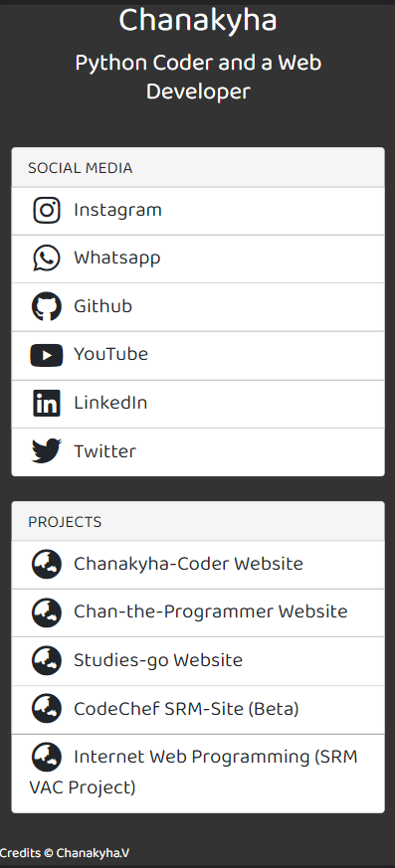Open the Instagram link
The height and width of the screenshot is (868, 395).
click(x=117, y=211)
